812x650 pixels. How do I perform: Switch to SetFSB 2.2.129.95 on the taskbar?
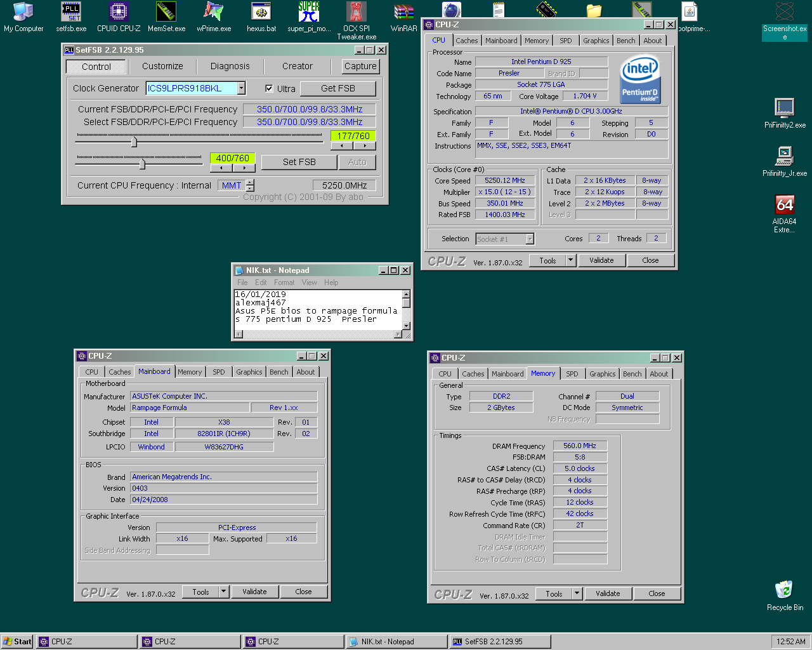tap(501, 642)
